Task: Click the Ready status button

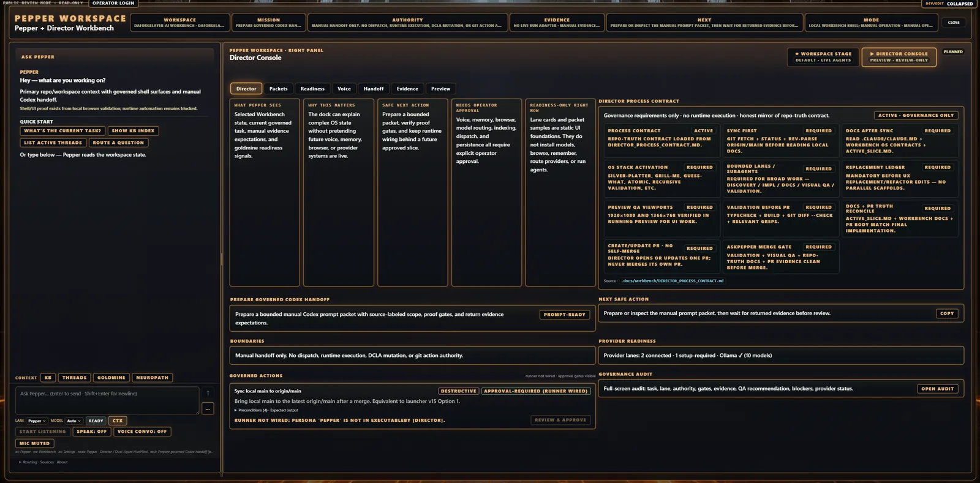Action: click(96, 421)
